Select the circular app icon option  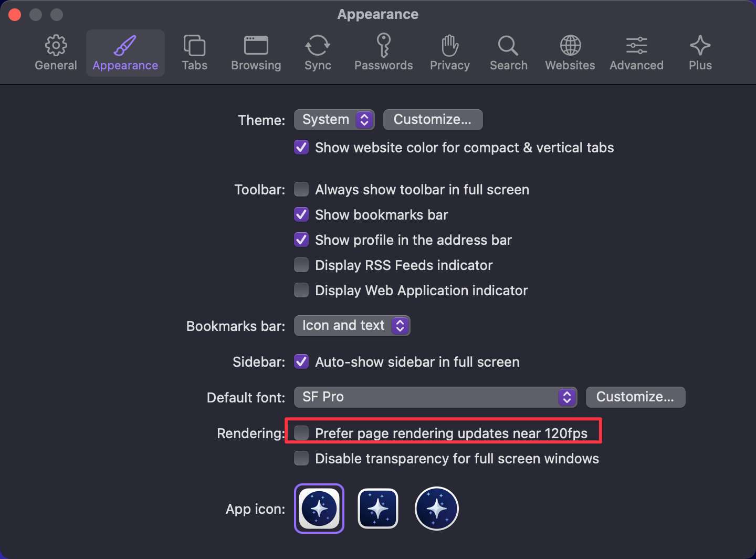(x=437, y=509)
